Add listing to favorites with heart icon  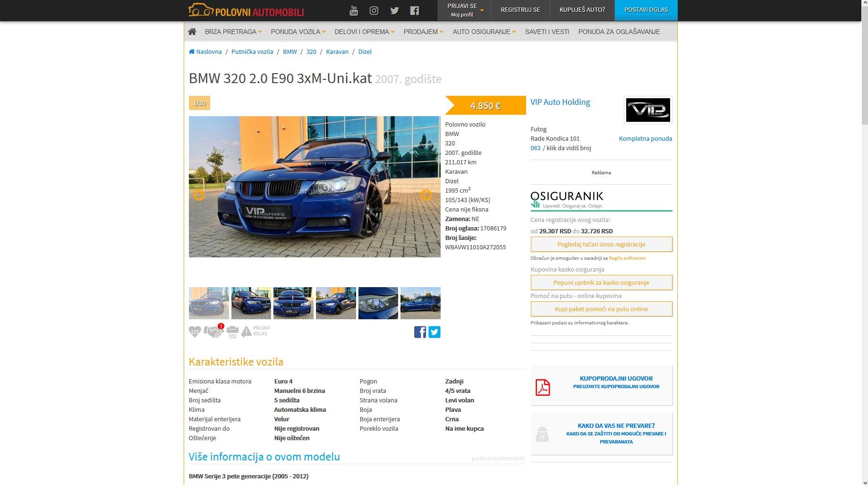click(x=195, y=332)
